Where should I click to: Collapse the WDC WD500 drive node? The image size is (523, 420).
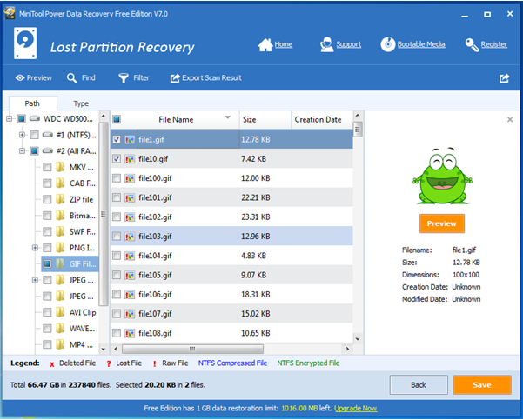coord(10,118)
